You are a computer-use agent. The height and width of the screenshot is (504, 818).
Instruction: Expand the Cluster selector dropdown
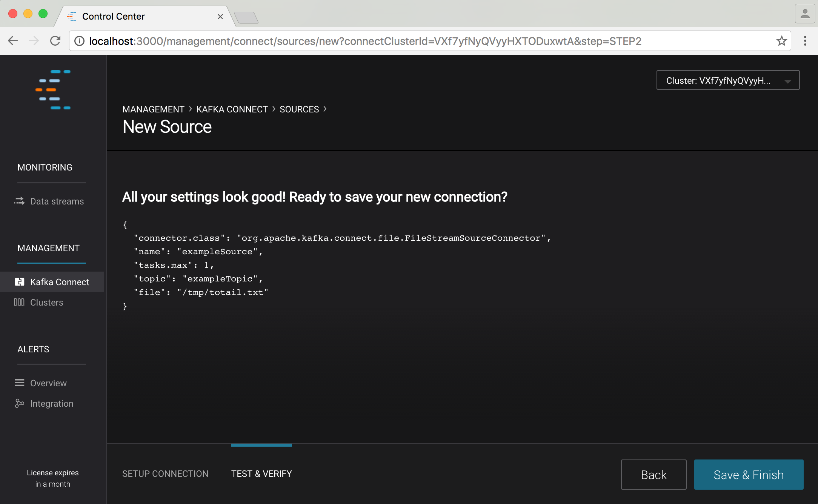(x=727, y=80)
